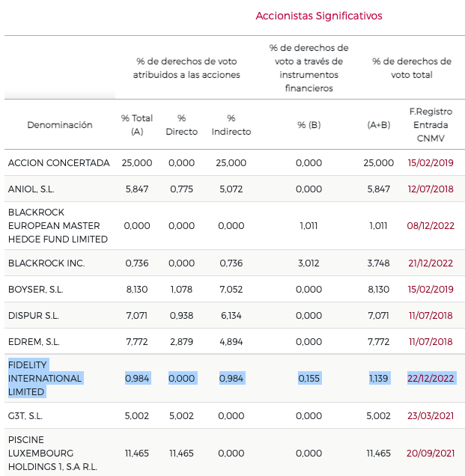
Task: Click the 20/09/2021 Piscine Luxembourg date
Action: coord(431,454)
